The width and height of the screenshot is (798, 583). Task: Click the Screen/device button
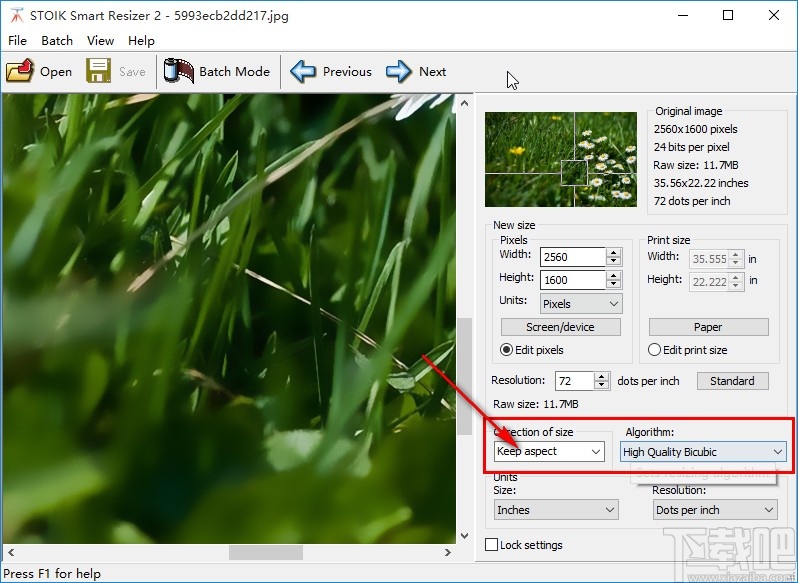(560, 327)
